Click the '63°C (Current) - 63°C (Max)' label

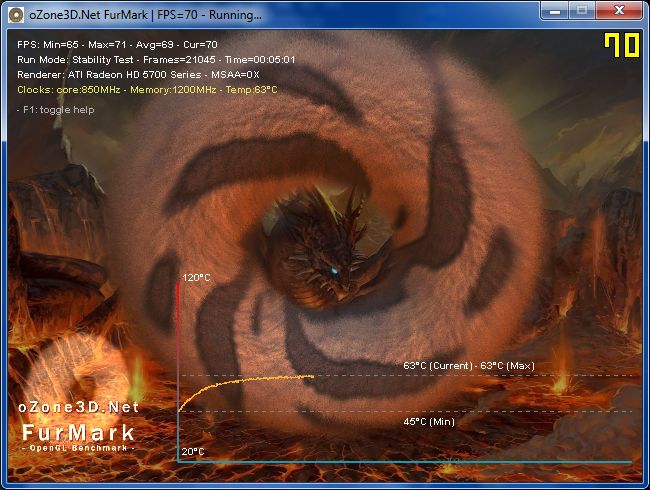pos(469,366)
